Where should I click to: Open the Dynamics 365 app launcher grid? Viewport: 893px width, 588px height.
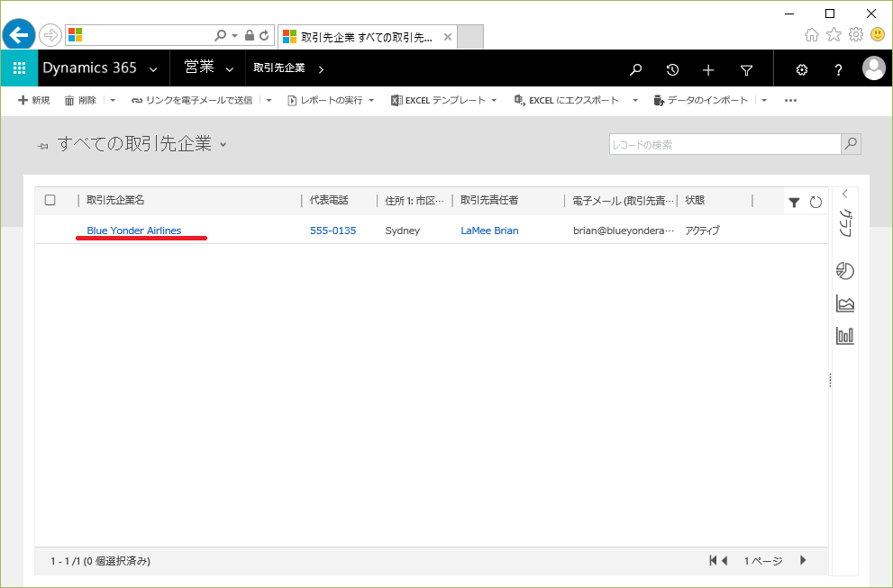pyautogui.click(x=19, y=68)
